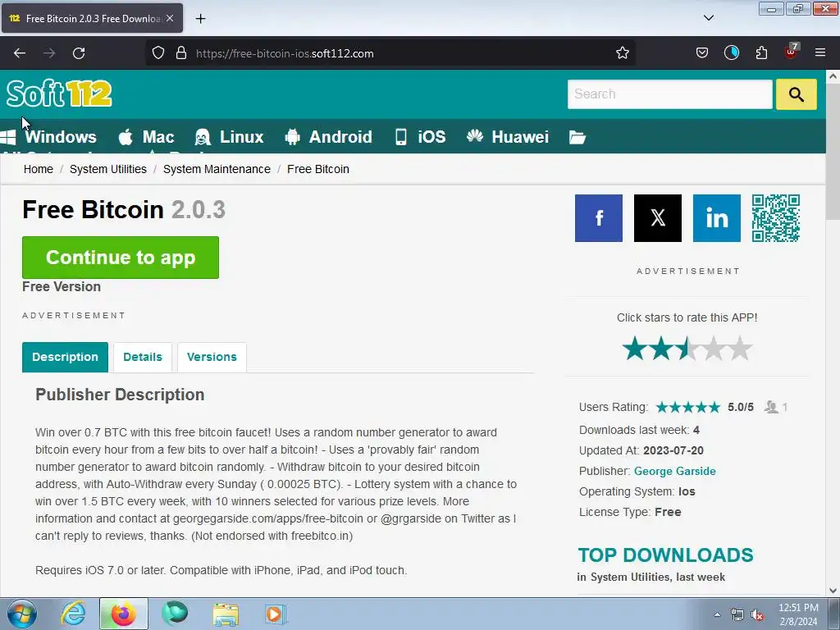Click the Continue to app button
The height and width of the screenshot is (630, 840).
pyautogui.click(x=121, y=258)
